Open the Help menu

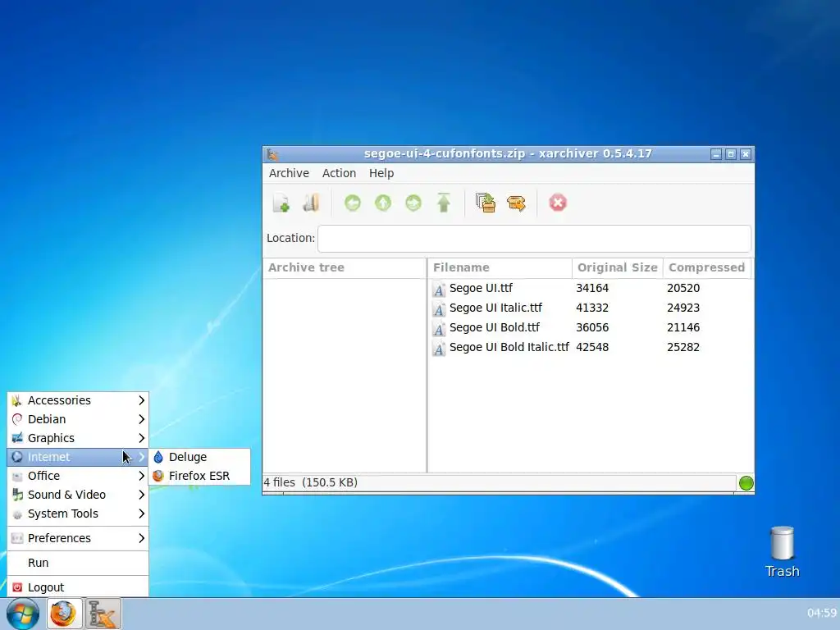point(381,173)
